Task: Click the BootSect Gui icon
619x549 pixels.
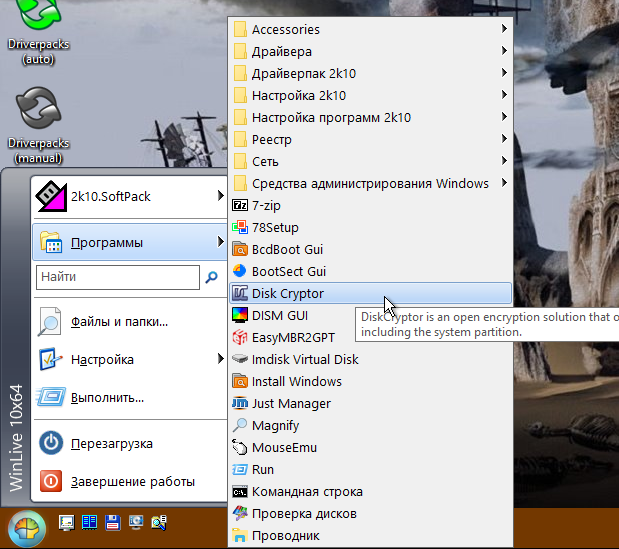Action: coord(240,272)
